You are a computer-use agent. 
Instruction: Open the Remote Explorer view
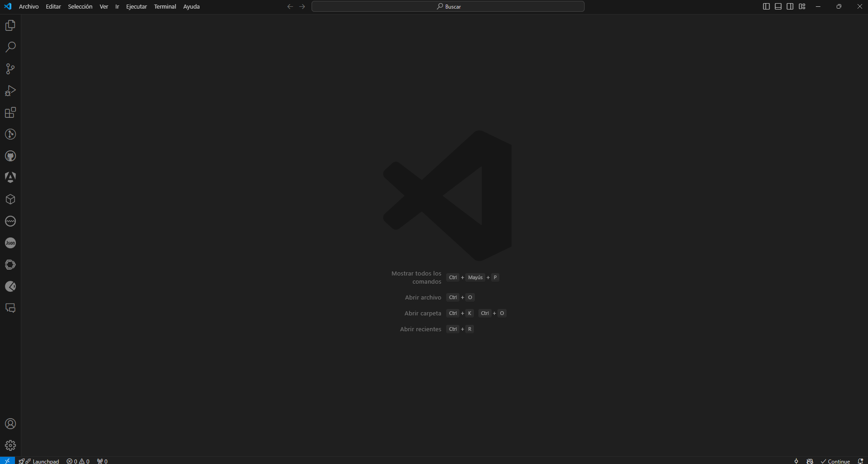tap(10, 308)
